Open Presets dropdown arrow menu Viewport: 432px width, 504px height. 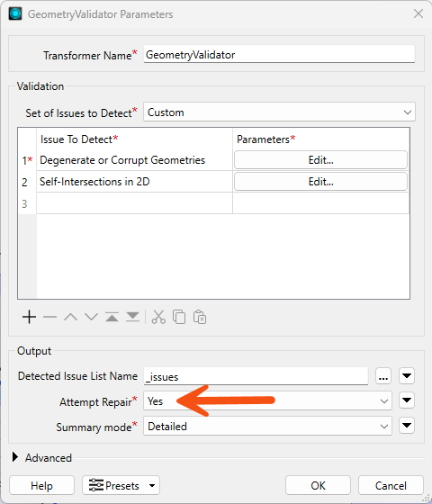(x=152, y=485)
